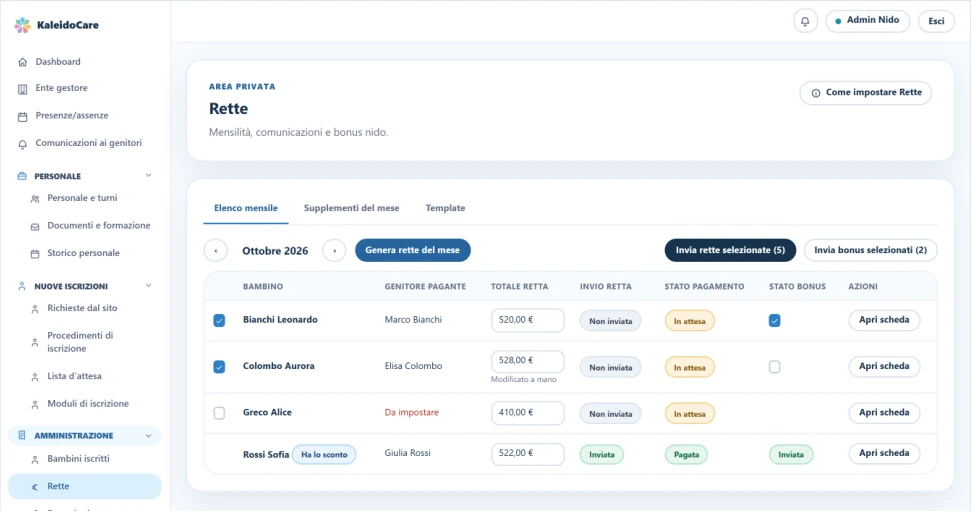Viewport: 971px width, 512px height.
Task: Open the Supplementi del mese tab
Action: click(x=351, y=208)
